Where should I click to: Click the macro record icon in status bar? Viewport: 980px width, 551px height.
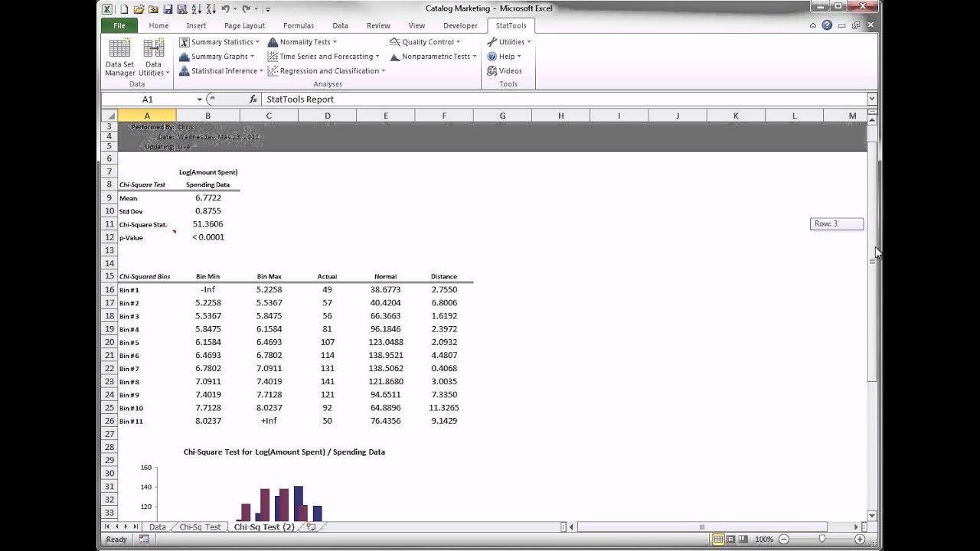(x=144, y=540)
